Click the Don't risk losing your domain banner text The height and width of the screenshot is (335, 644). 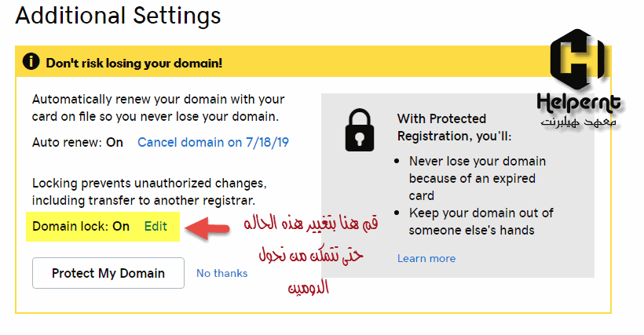click(x=134, y=63)
